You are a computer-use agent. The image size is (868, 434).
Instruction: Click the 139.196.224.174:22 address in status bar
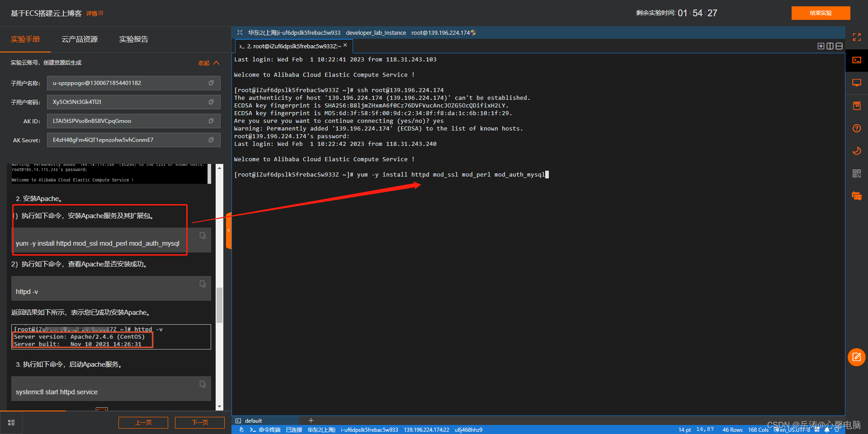426,430
